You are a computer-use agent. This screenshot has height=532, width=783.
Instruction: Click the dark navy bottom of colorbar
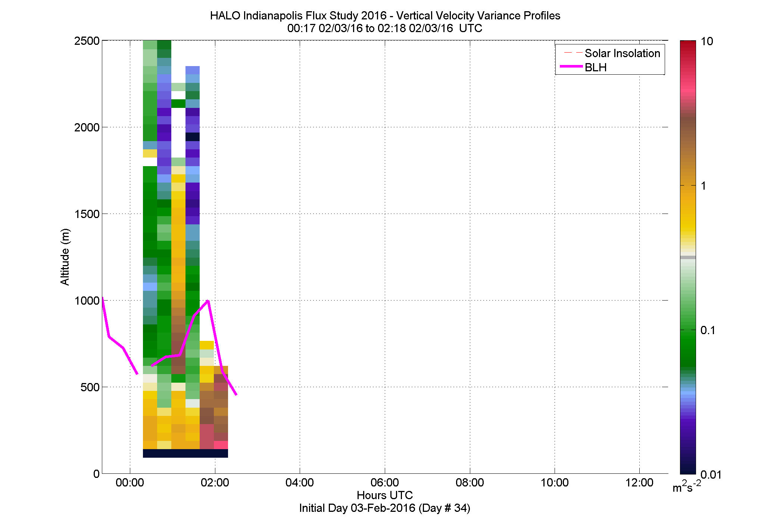688,469
